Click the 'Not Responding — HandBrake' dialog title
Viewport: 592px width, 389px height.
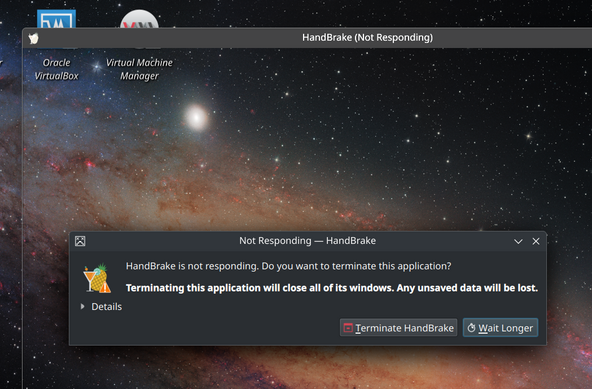point(307,241)
